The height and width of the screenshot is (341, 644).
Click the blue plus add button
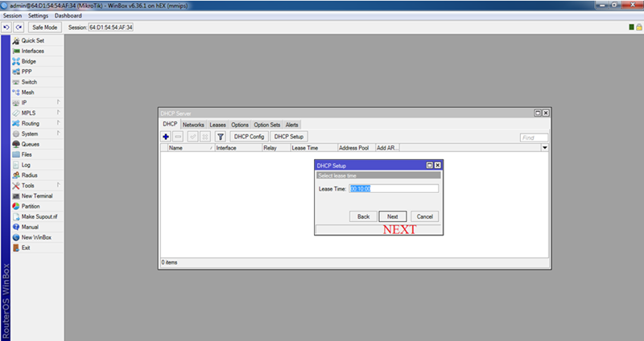click(166, 137)
